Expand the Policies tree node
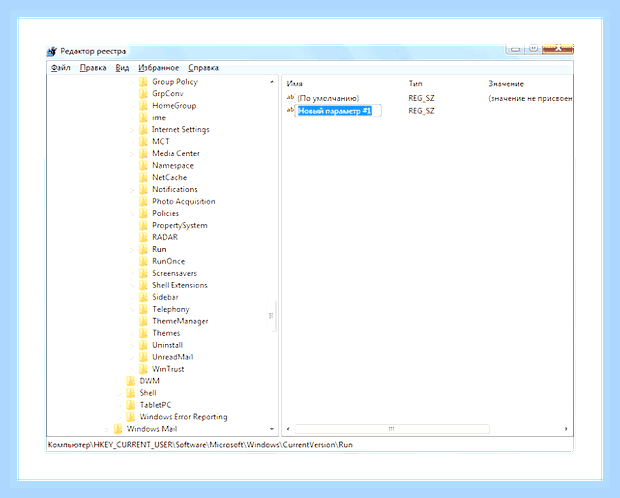The image size is (620, 498). (132, 214)
